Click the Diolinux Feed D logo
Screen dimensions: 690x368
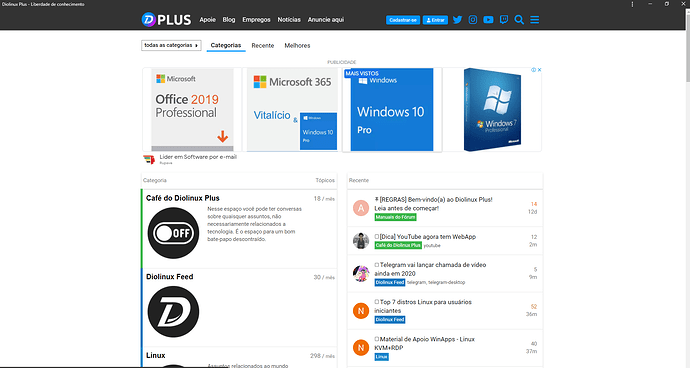coord(173,312)
